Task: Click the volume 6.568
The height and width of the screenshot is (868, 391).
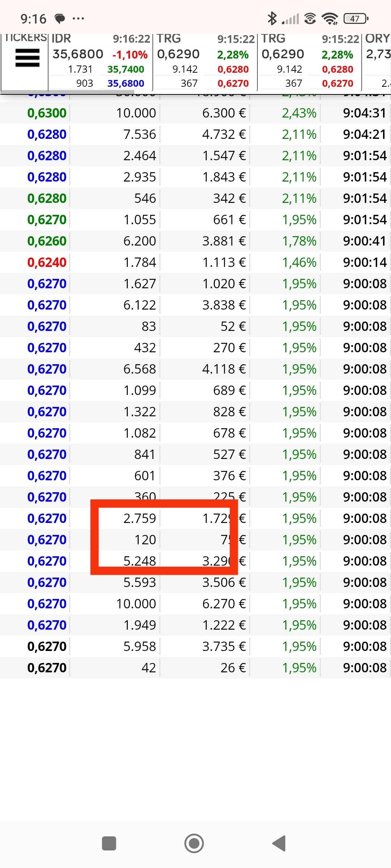Action: [140, 369]
